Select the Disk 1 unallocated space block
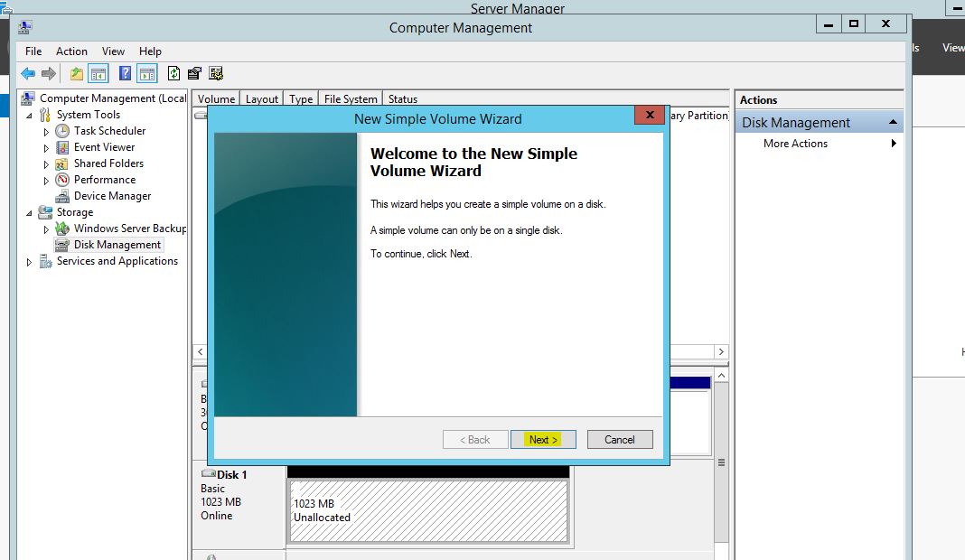965x560 pixels. point(428,510)
